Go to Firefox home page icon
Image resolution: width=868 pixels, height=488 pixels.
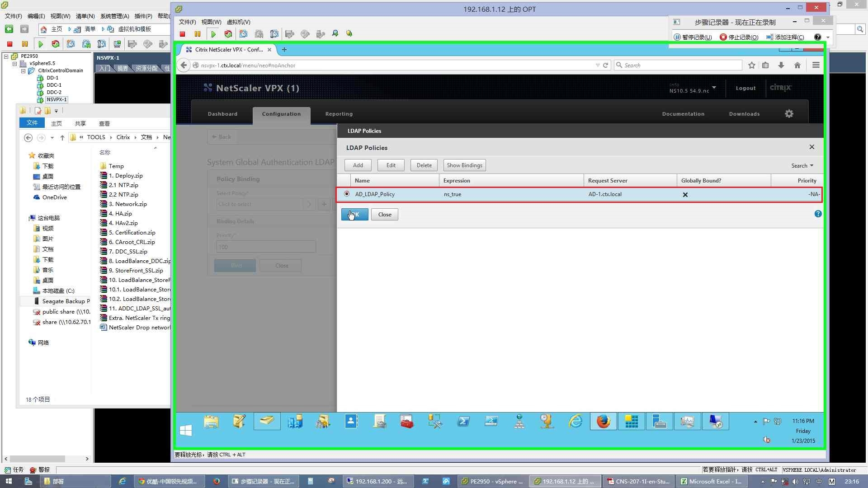coord(797,65)
